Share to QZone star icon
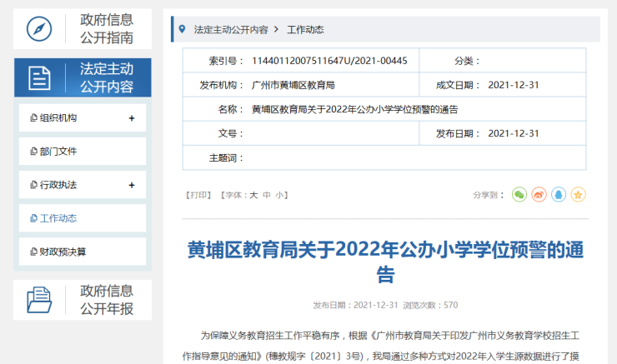 pos(578,195)
